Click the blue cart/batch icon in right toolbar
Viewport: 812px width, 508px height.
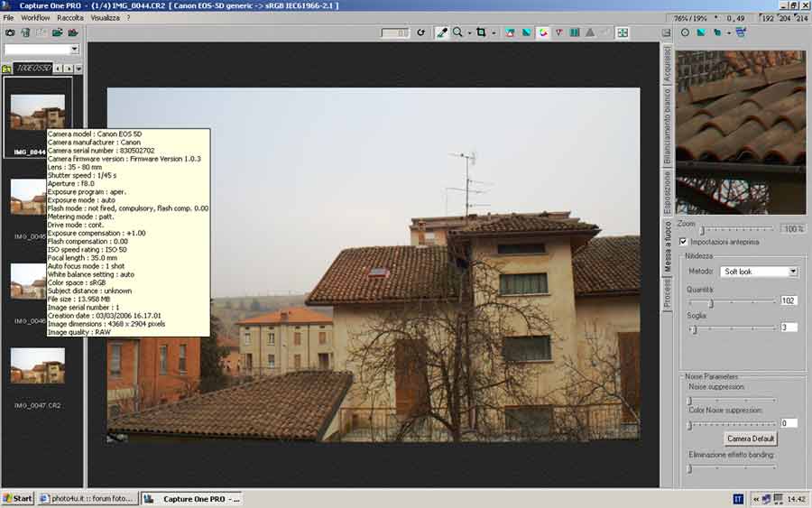[741, 32]
